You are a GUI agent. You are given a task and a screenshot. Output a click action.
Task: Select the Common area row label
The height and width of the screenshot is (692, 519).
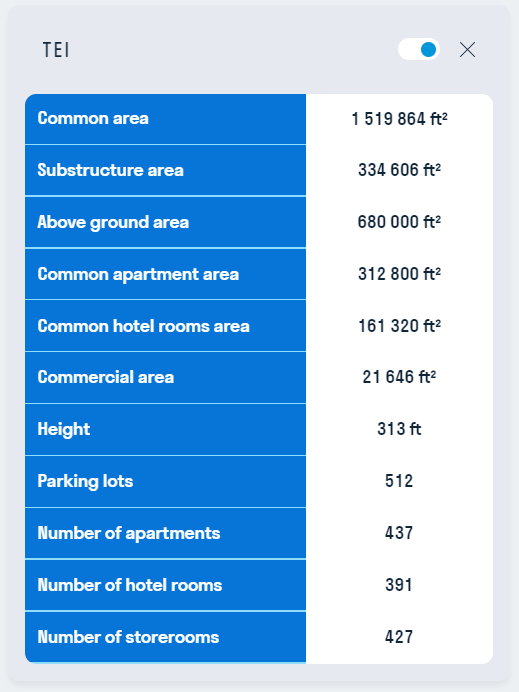point(93,118)
